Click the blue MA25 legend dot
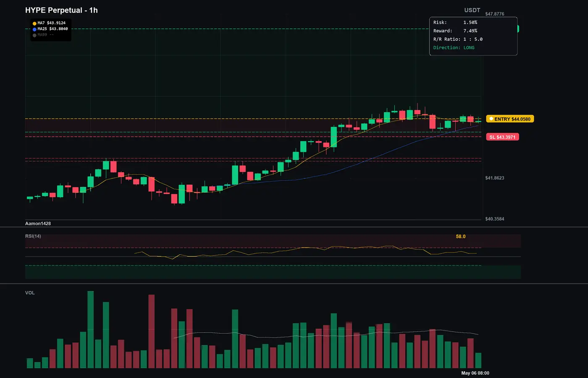Screen dimensions: 588x378 pyautogui.click(x=34, y=29)
